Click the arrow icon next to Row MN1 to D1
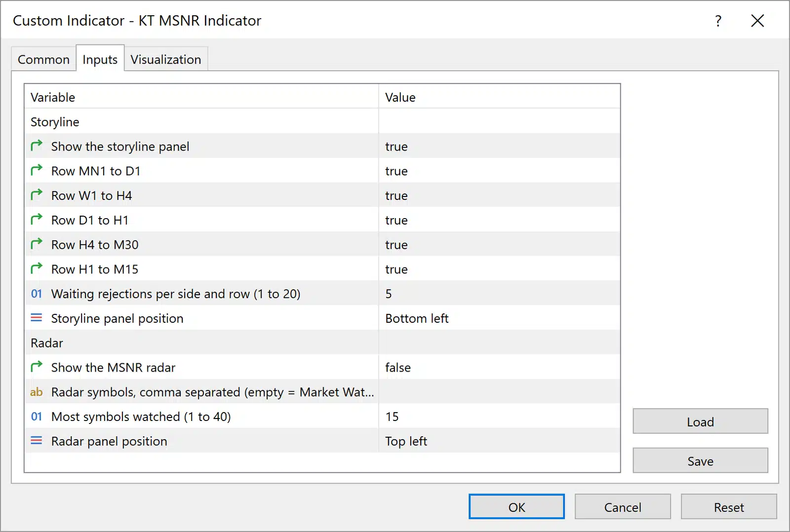 click(x=37, y=170)
